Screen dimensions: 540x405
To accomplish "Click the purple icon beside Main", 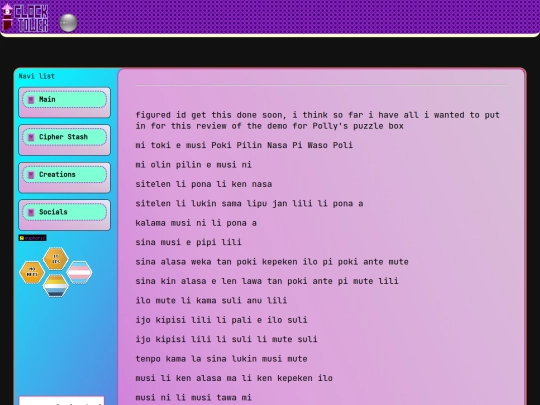I will [x=31, y=100].
